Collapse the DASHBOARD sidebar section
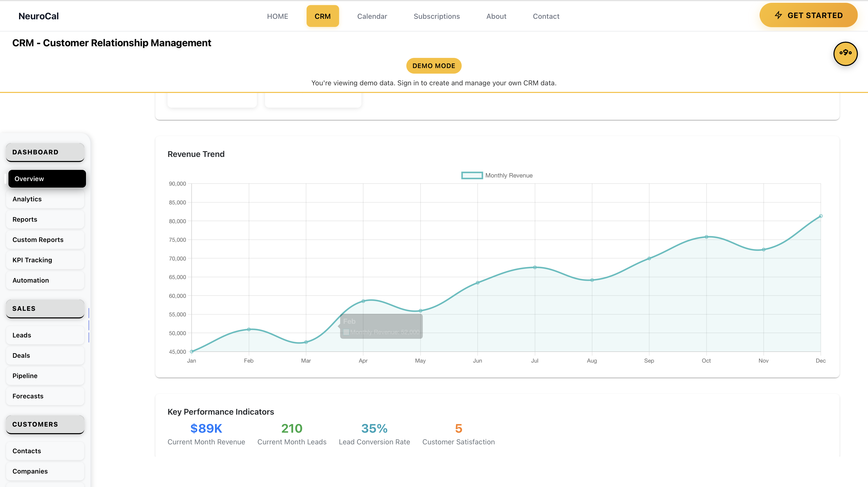The height and width of the screenshot is (487, 868). (45, 152)
